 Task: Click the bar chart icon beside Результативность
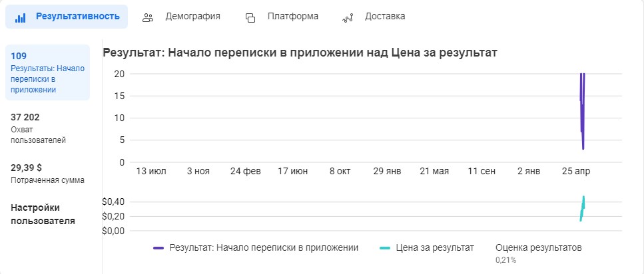(20, 18)
